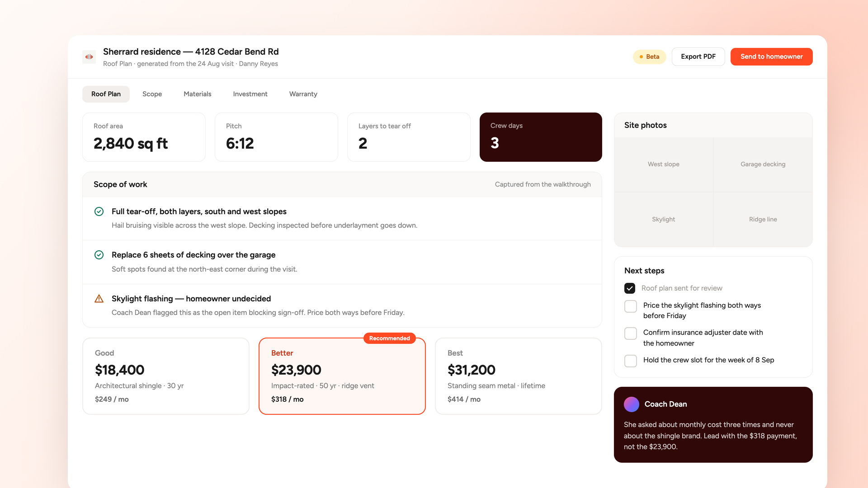Viewport: 868px width, 488px height.
Task: Click the Recommended badge on Better plan
Action: (x=389, y=338)
